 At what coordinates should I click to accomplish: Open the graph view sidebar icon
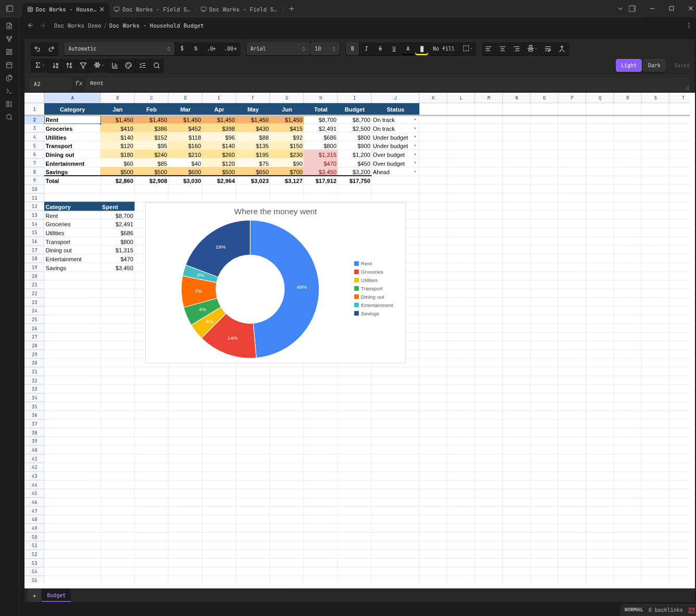tap(9, 39)
